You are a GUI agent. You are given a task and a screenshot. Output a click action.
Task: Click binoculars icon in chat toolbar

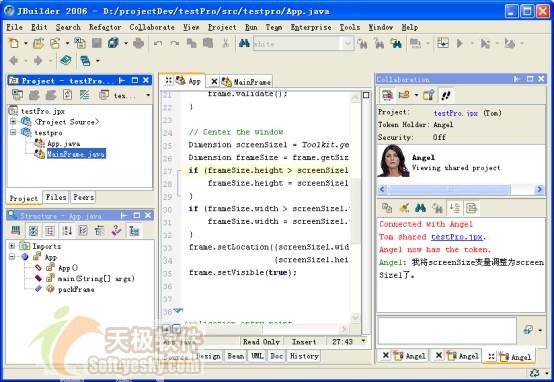(x=420, y=208)
